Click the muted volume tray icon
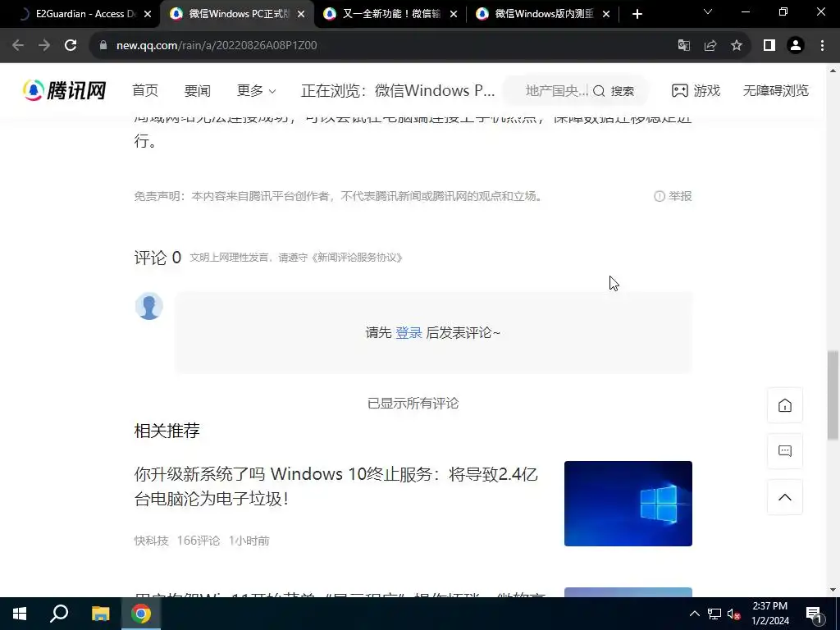Image resolution: width=840 pixels, height=630 pixels. 734,614
